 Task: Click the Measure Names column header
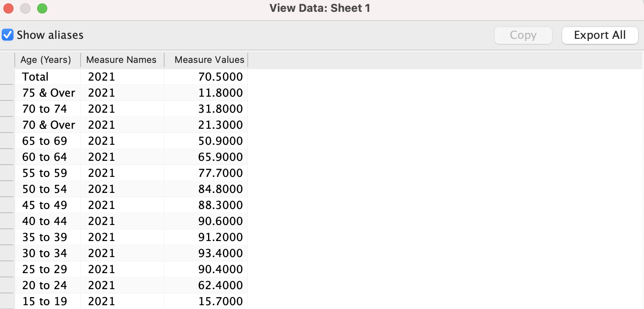pos(121,60)
